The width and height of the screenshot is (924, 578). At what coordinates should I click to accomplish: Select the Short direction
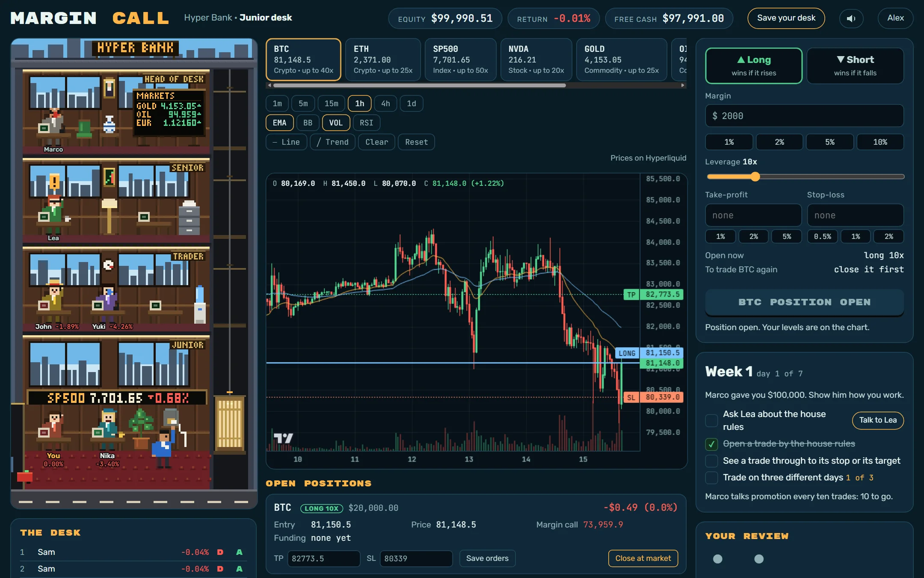click(x=855, y=66)
